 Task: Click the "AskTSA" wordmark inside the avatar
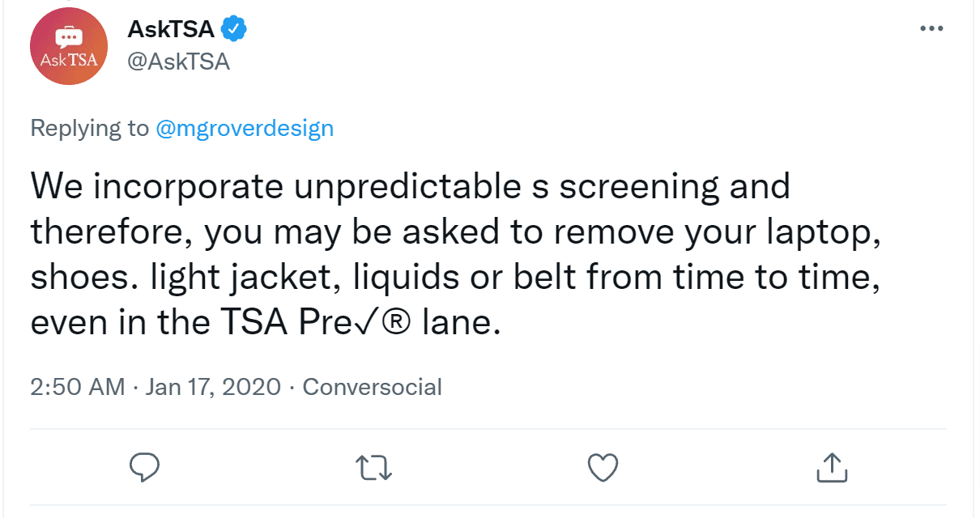[x=69, y=61]
